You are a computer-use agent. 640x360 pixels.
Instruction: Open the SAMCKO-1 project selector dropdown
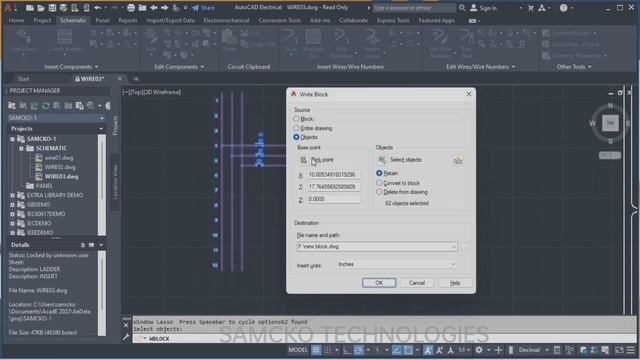[x=101, y=118]
